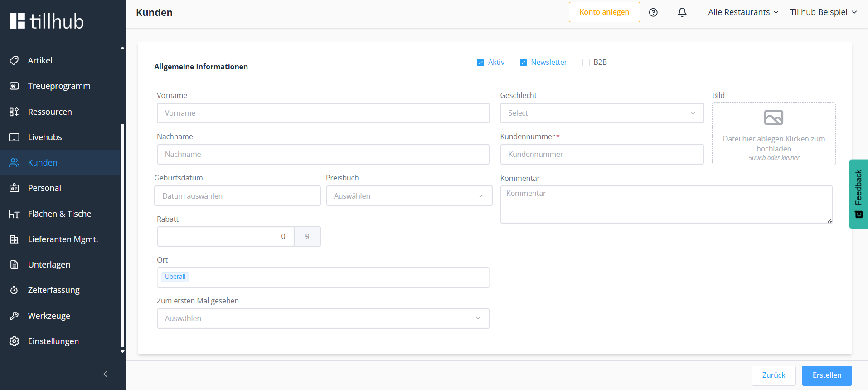
Task: Click the sidebar scrollbar thumb
Action: [x=122, y=236]
